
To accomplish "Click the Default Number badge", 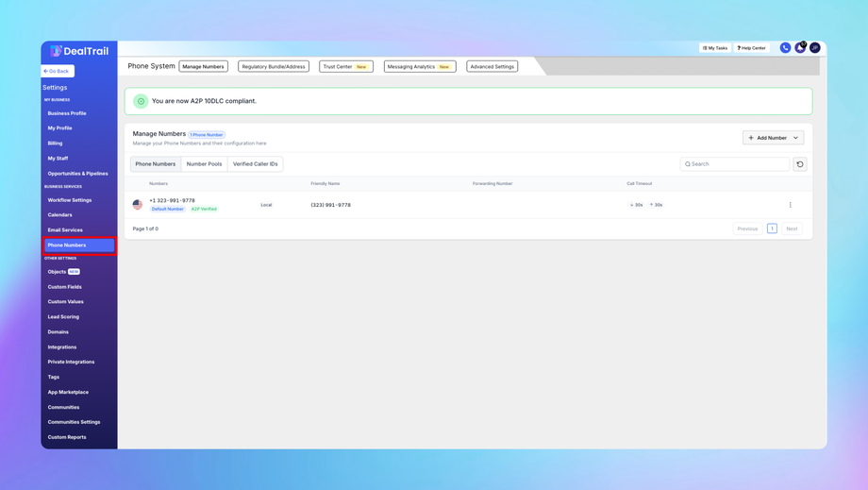I will click(x=168, y=210).
